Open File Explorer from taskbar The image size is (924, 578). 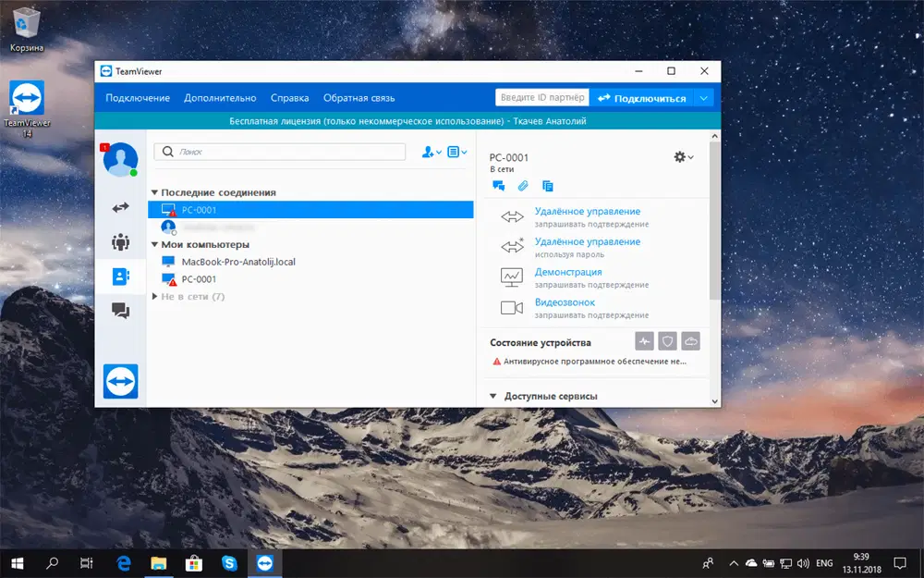(159, 563)
